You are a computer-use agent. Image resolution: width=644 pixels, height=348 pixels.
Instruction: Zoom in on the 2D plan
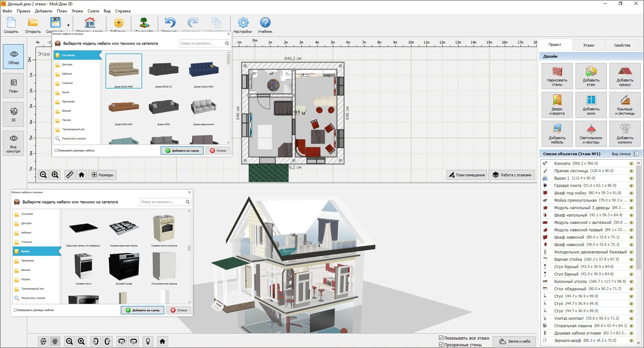tap(55, 175)
